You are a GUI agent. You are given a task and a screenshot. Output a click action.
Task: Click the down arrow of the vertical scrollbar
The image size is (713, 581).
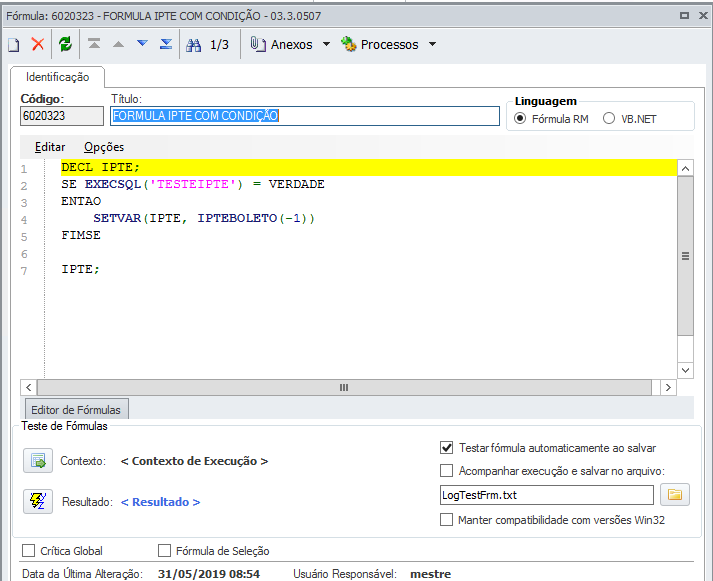685,370
